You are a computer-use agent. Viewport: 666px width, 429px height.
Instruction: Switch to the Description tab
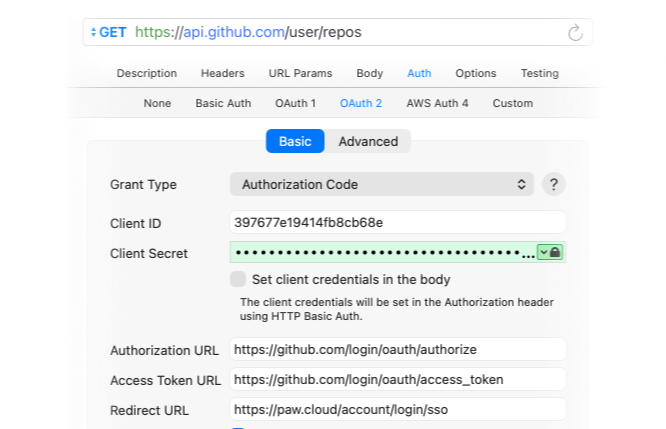[147, 73]
